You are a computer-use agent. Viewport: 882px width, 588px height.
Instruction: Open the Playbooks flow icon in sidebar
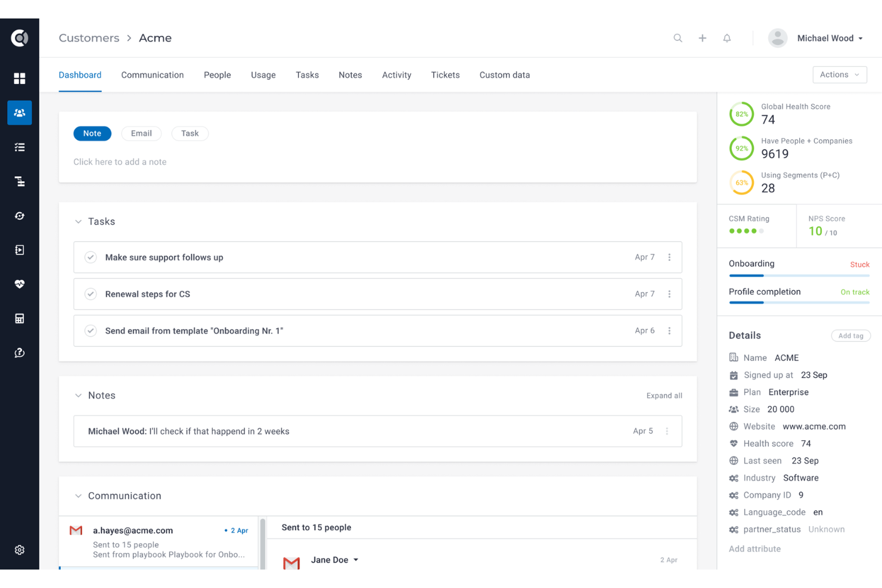tap(20, 181)
